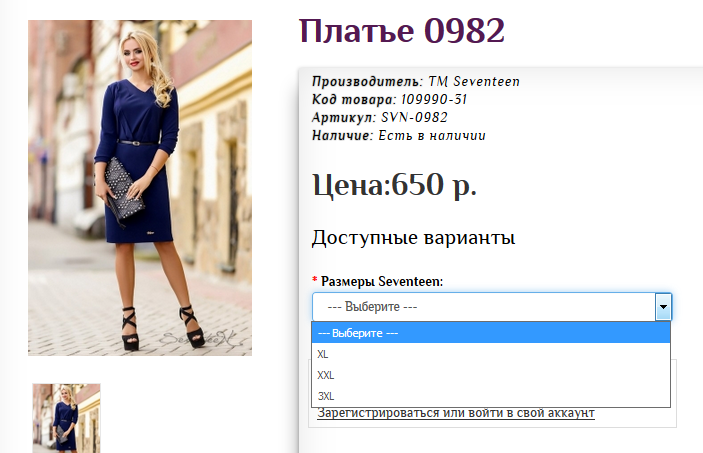Click the product title 'Платье 0982'
The height and width of the screenshot is (453, 703).
pyautogui.click(x=401, y=31)
